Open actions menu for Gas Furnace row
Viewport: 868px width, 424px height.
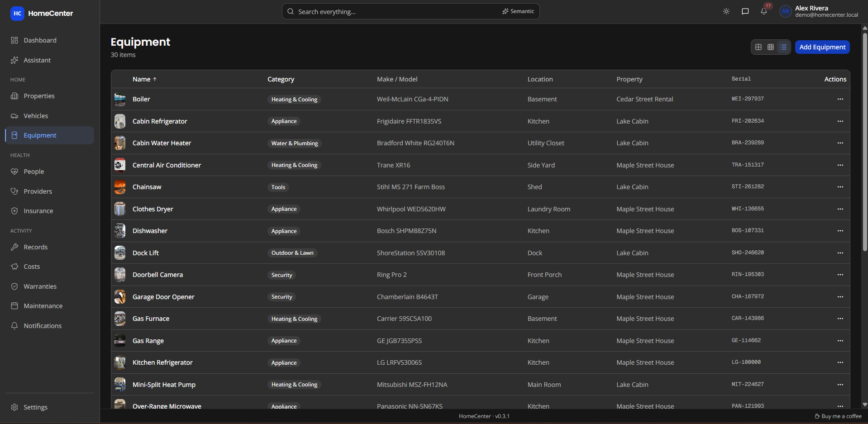[x=840, y=319]
